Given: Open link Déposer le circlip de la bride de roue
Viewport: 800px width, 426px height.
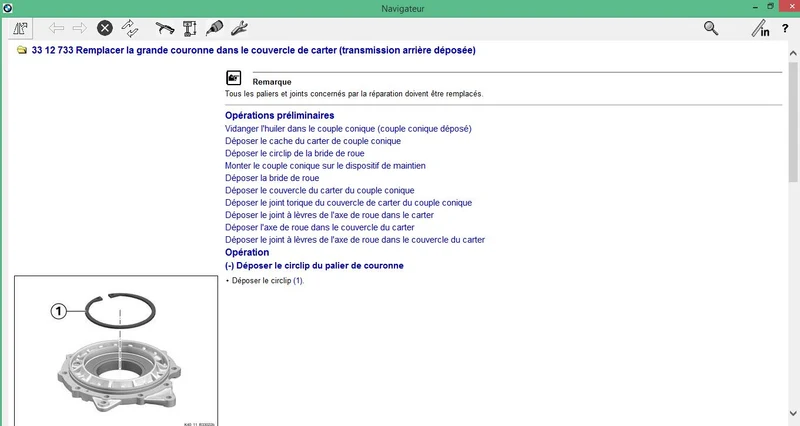Looking at the screenshot, I should point(294,153).
